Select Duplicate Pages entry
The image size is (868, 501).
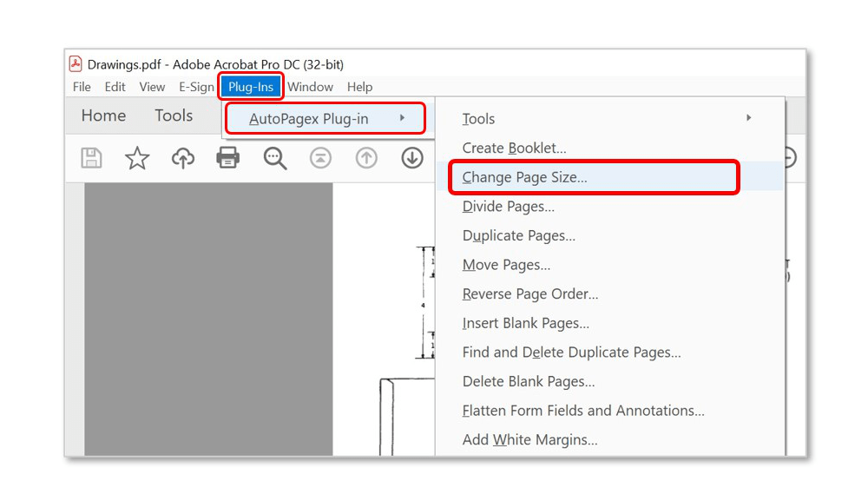(x=610, y=236)
